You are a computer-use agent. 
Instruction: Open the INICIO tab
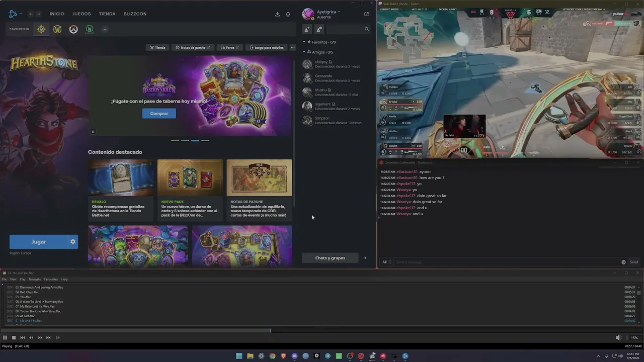(57, 14)
